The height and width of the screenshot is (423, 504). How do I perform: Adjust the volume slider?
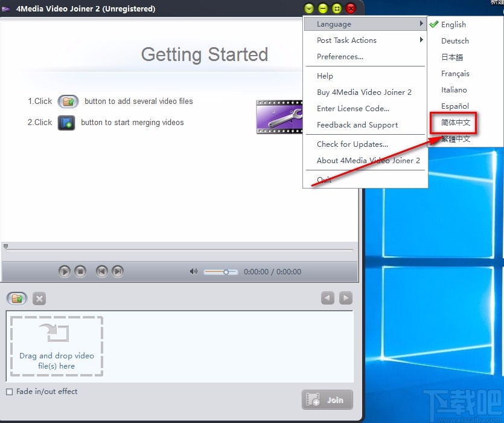pos(220,272)
